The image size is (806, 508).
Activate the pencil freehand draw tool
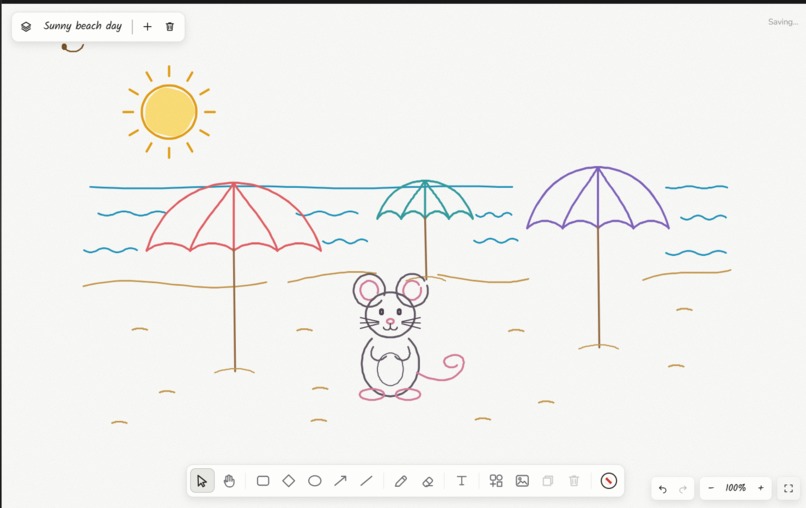(400, 481)
